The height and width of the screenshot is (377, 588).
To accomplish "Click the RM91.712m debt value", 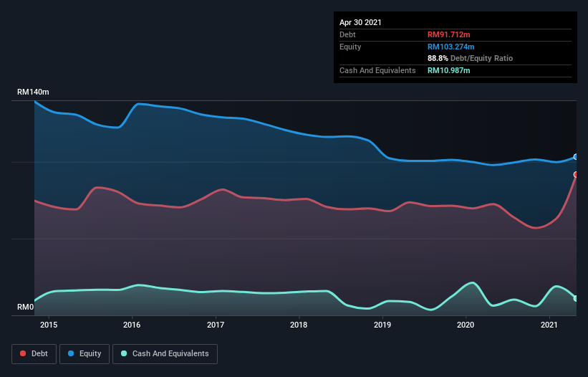I will [449, 34].
